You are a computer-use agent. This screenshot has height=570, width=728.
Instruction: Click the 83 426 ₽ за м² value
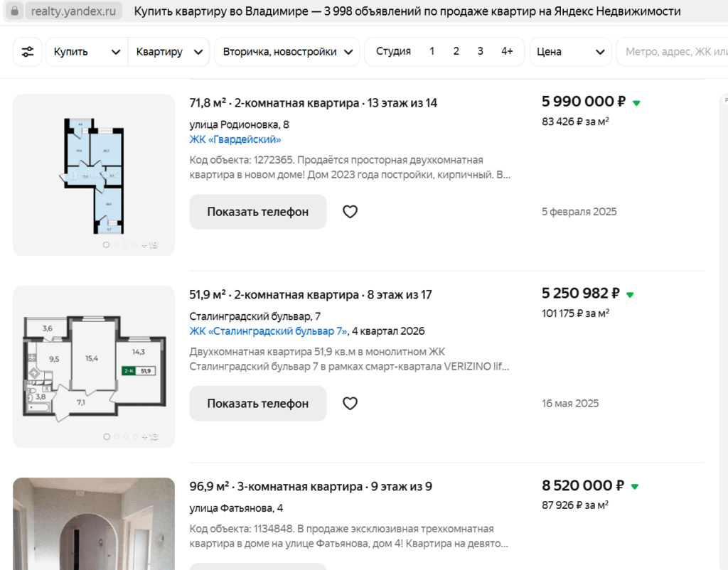click(575, 122)
